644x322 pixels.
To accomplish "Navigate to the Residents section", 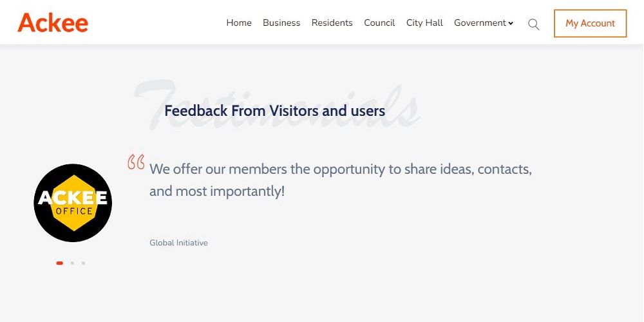I will (332, 23).
